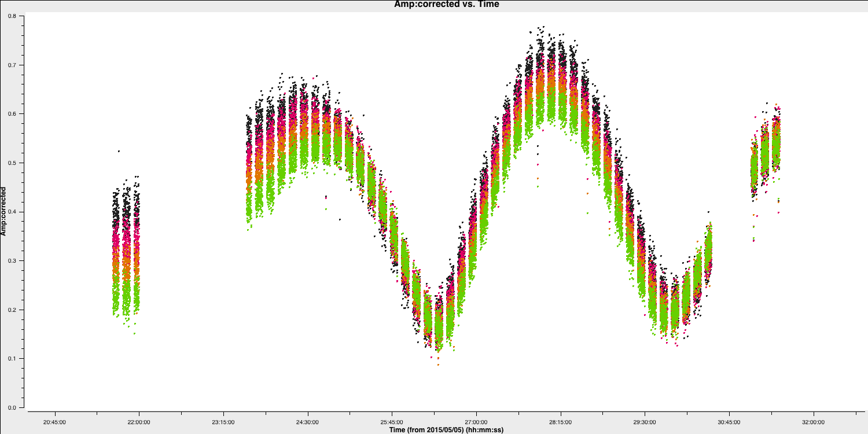Screen dimensions: 868x434
Task: Click the 0.8 y-axis tick label
Action: click(x=12, y=16)
